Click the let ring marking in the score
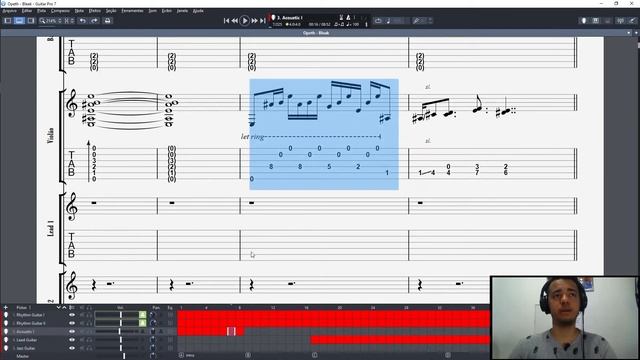Screen dimensions: 640x360 click(x=252, y=137)
